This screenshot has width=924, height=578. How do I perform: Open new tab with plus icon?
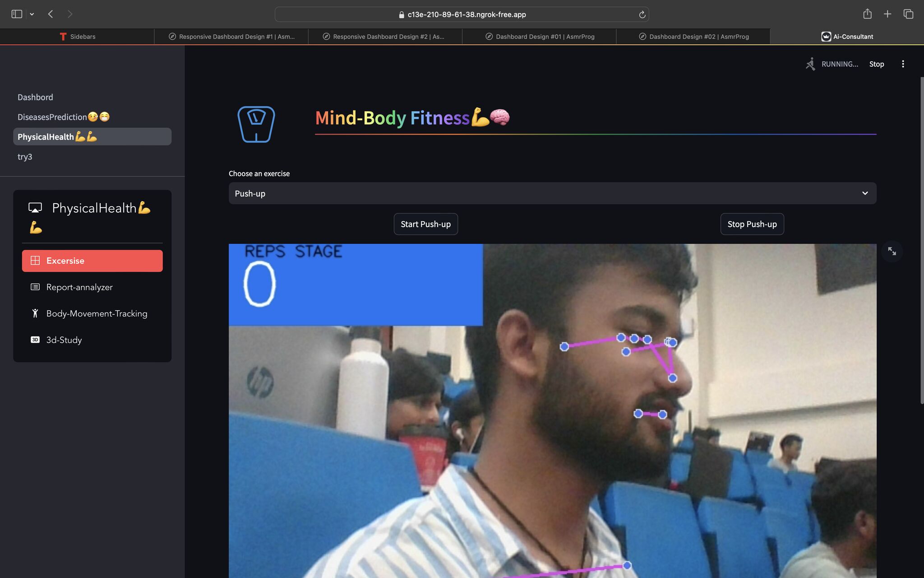pos(887,14)
